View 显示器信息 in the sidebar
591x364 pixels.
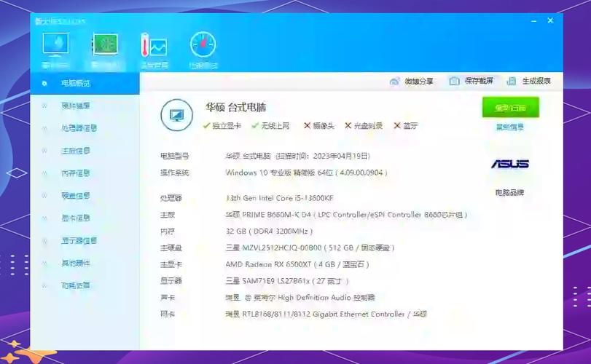point(79,241)
